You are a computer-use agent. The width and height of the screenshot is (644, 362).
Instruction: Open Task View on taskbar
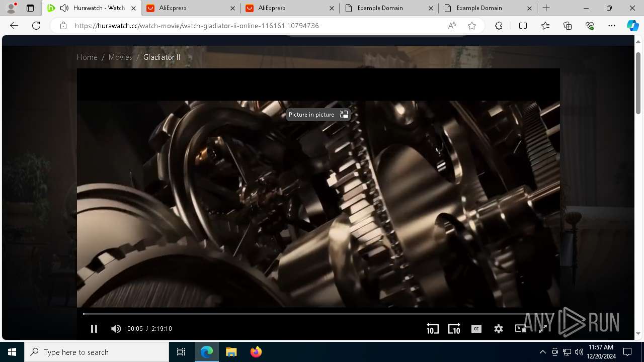coord(181,352)
